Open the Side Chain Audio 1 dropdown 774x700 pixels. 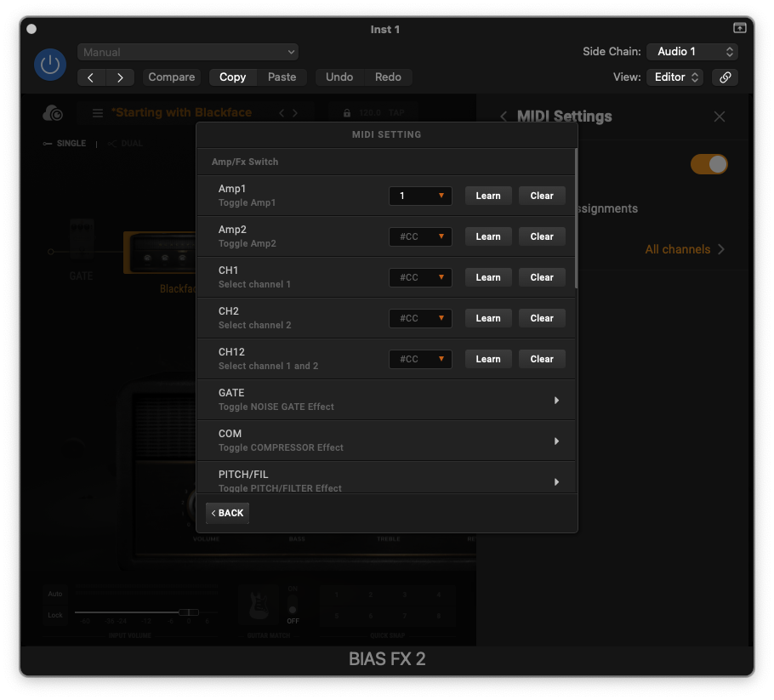pos(692,51)
